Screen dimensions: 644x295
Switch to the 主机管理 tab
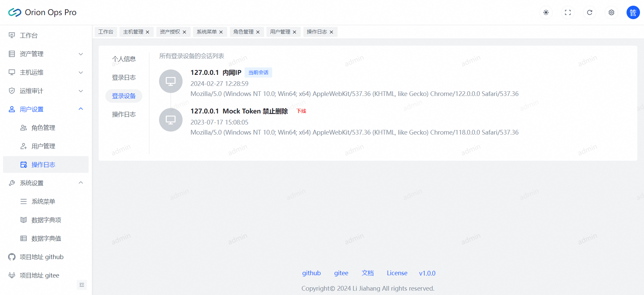133,32
